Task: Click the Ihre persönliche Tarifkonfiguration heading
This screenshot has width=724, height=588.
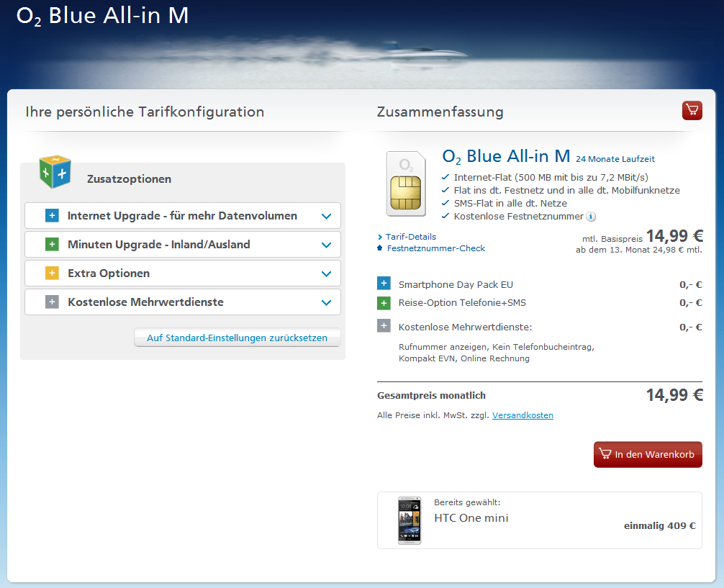Action: [145, 112]
